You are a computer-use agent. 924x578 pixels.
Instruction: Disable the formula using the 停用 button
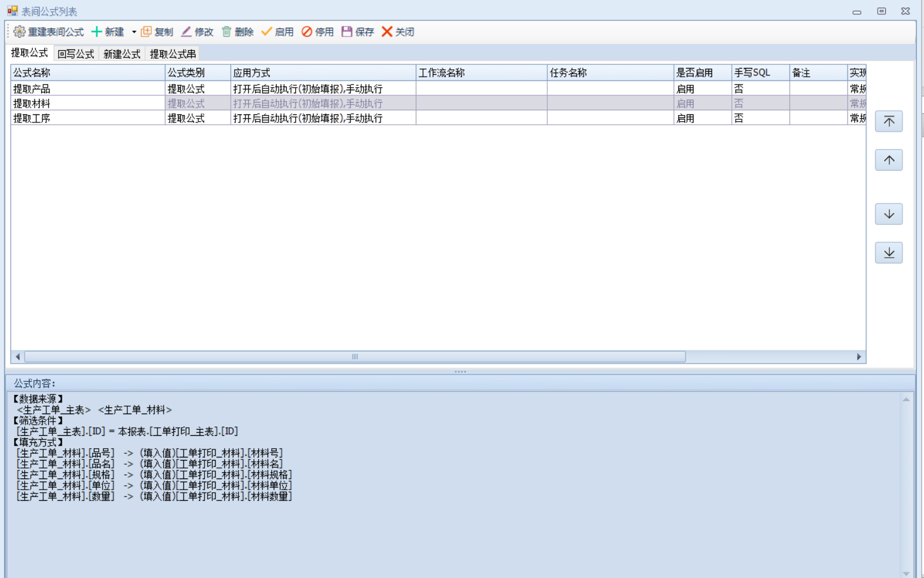point(307,32)
